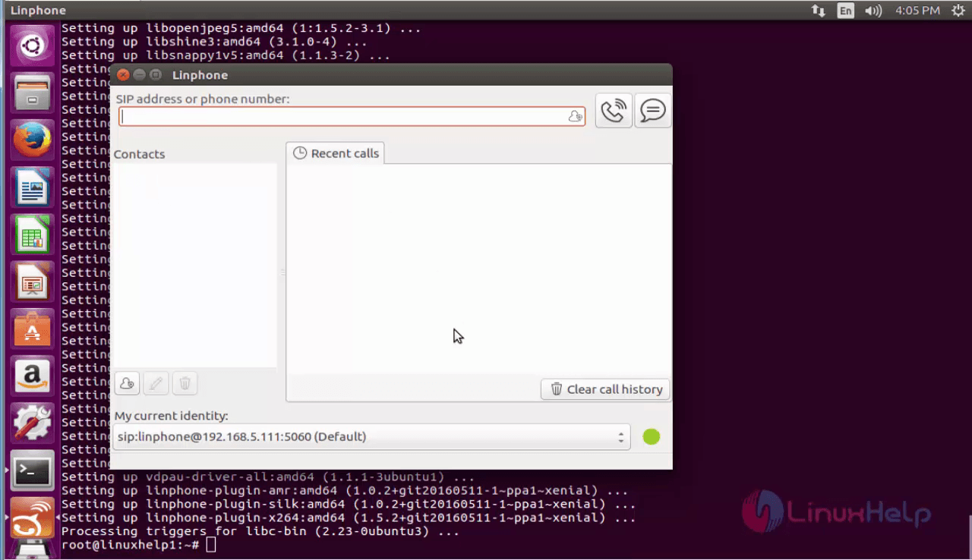
Task: Open the En keyboard layout indicator
Action: [845, 11]
